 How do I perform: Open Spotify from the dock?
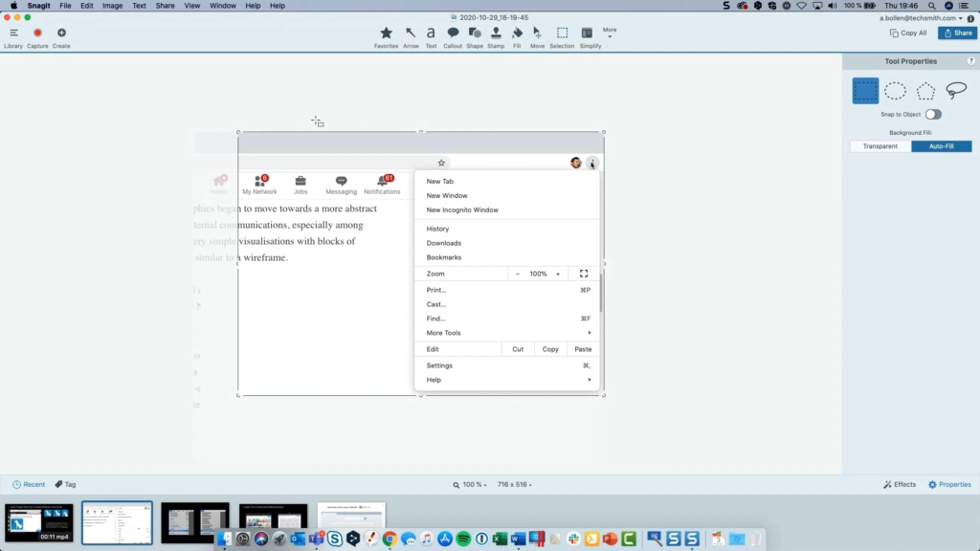[x=463, y=539]
